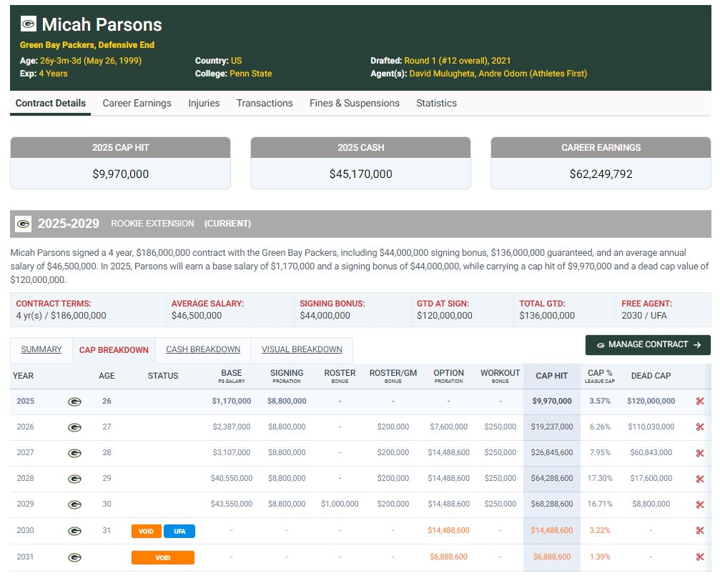The height and width of the screenshot is (588, 720).
Task: Click the Packers team icon in the 2030 row
Action: tap(74, 531)
